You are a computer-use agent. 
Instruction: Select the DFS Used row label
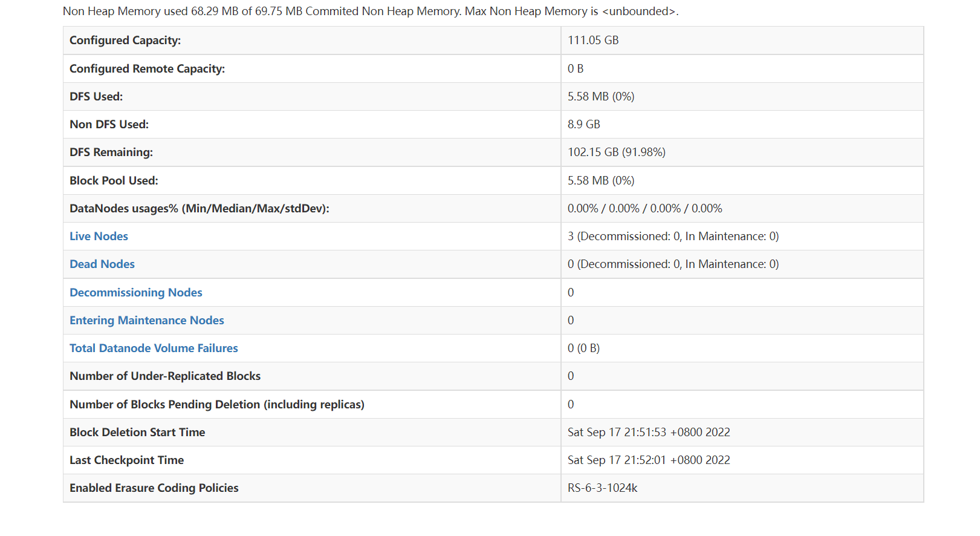pos(96,97)
